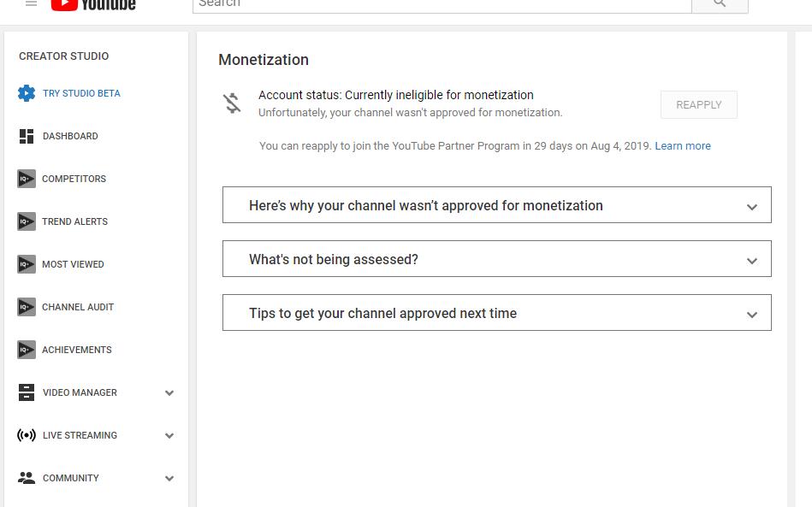
Task: Open the Dashboard menu item
Action: [70, 136]
